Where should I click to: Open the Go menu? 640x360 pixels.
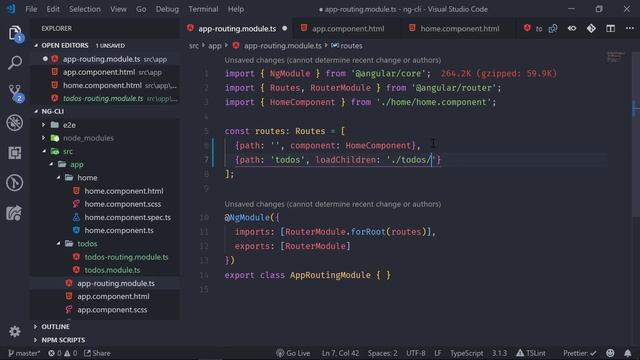point(141,9)
